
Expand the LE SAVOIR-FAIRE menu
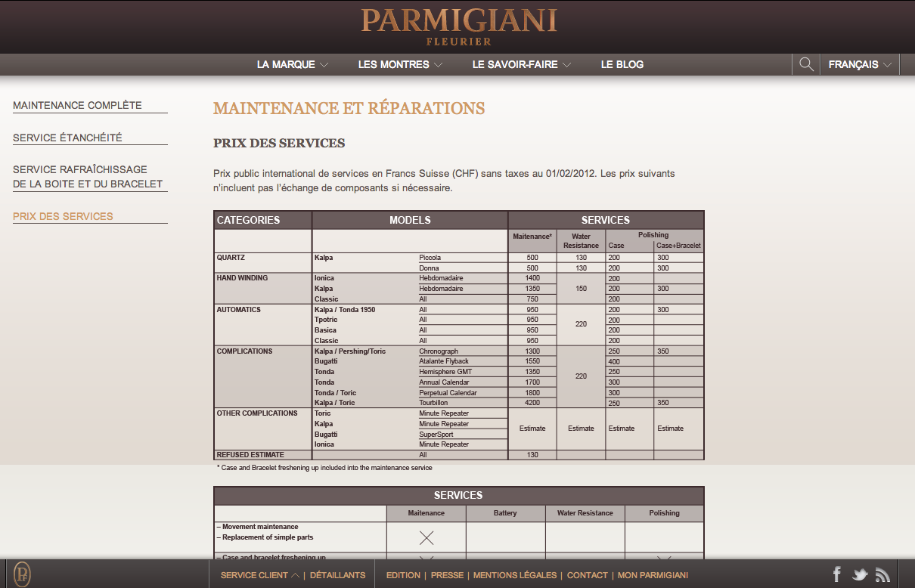(x=522, y=64)
